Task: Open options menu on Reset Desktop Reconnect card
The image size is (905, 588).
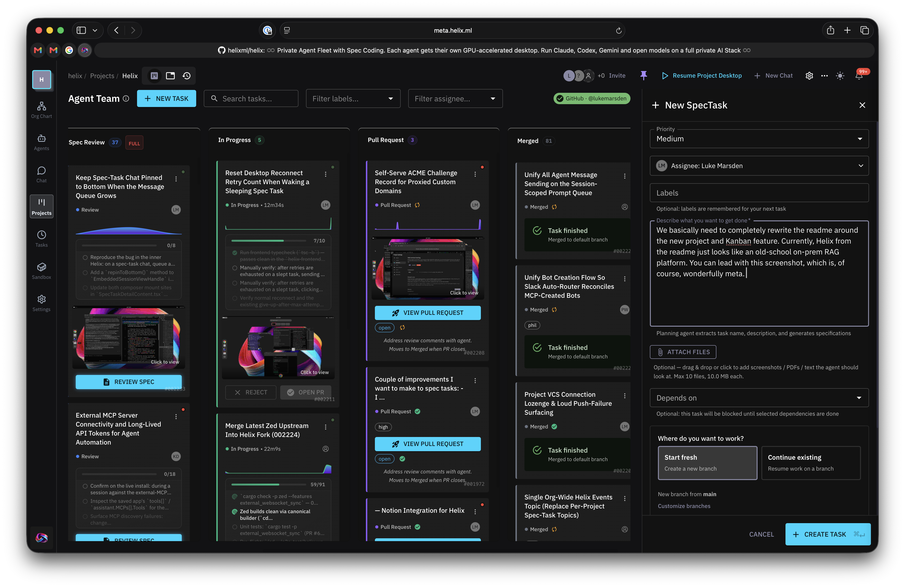Action: pos(325,174)
